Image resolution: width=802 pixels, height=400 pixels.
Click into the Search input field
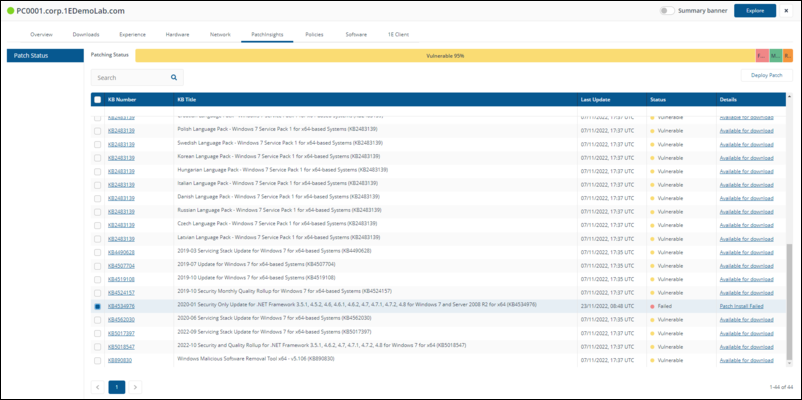tap(128, 77)
